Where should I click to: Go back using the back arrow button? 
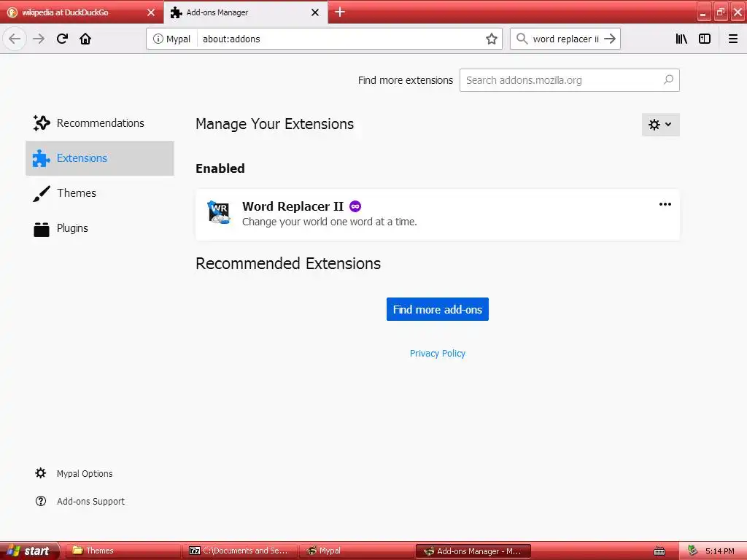click(x=15, y=39)
